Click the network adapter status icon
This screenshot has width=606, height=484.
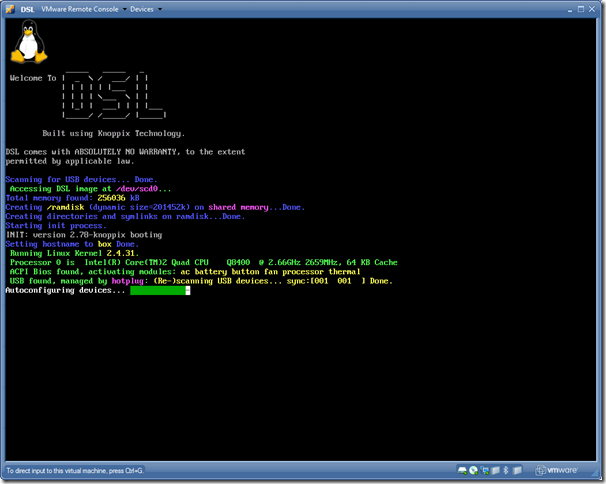[485, 470]
